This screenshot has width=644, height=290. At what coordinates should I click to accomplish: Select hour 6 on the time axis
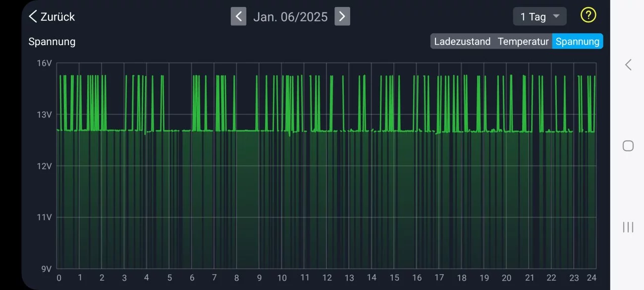tap(192, 278)
